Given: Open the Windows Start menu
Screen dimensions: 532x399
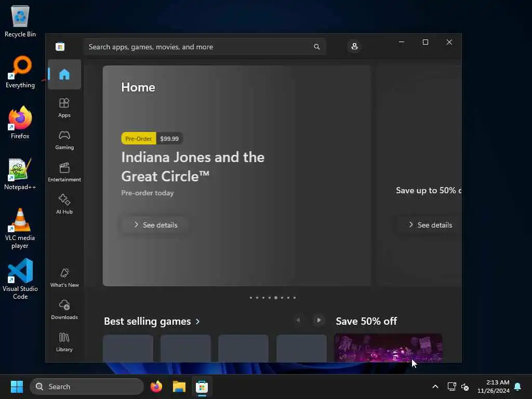Looking at the screenshot, I should pos(17,387).
